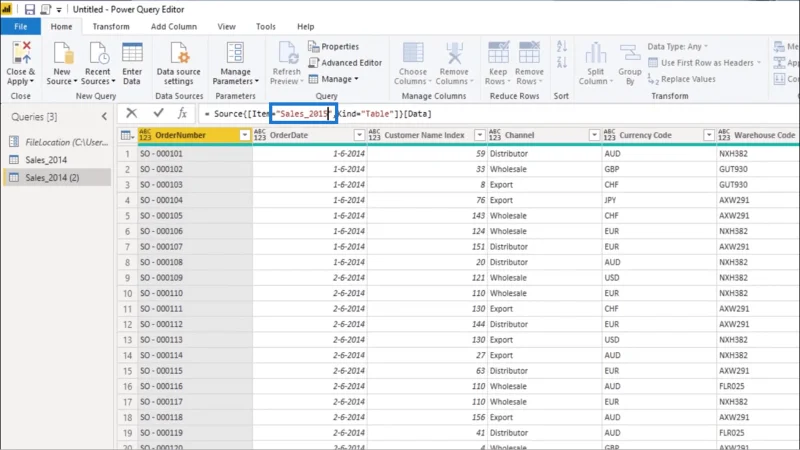
Task: Click the JPY currency cell
Action: pyautogui.click(x=659, y=200)
